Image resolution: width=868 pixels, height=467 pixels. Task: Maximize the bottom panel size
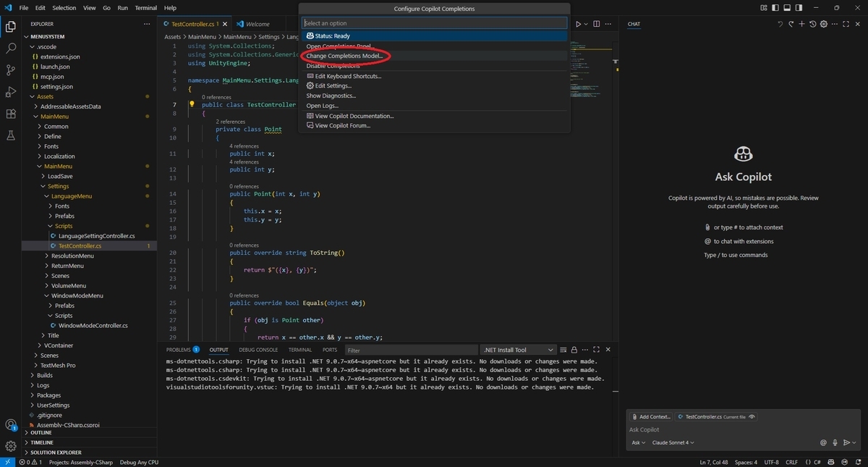tap(597, 350)
